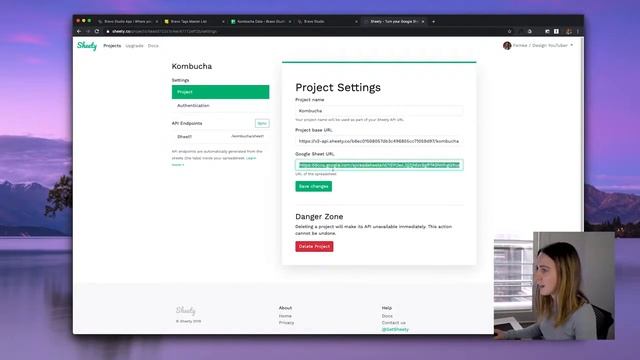Open the user account dropdown at top right
640x360 pixels.
(538, 45)
